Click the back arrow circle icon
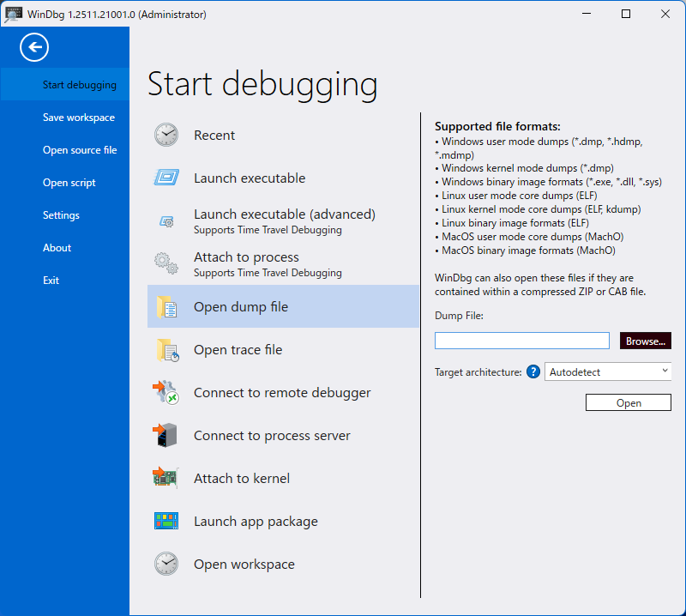The height and width of the screenshot is (616, 686). coord(35,48)
